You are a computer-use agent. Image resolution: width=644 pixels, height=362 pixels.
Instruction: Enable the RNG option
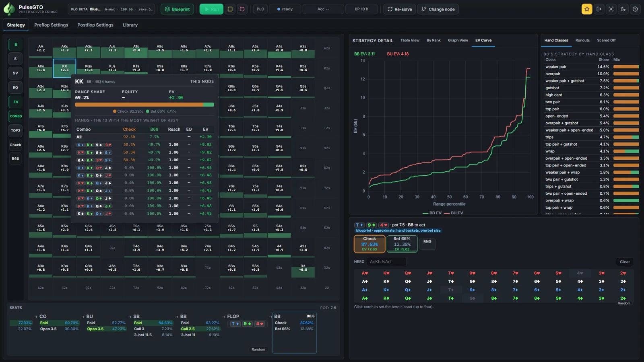[427, 242]
